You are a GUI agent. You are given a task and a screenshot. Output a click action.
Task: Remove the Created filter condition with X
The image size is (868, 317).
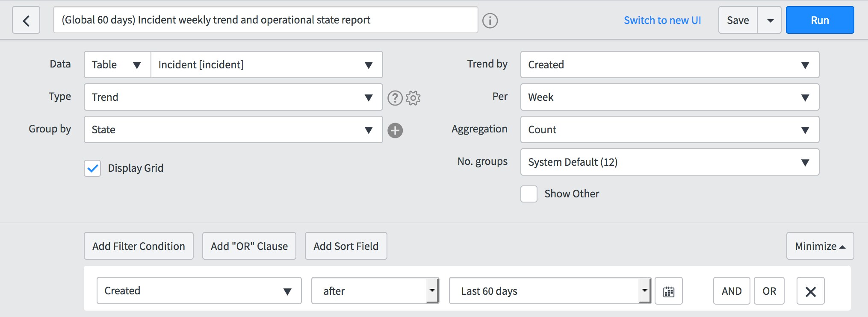[x=811, y=291]
